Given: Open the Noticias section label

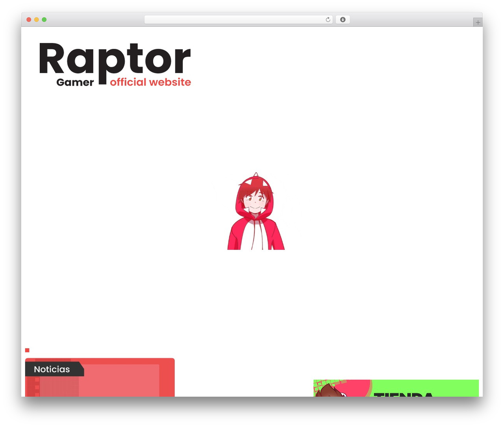Looking at the screenshot, I should pos(54,369).
